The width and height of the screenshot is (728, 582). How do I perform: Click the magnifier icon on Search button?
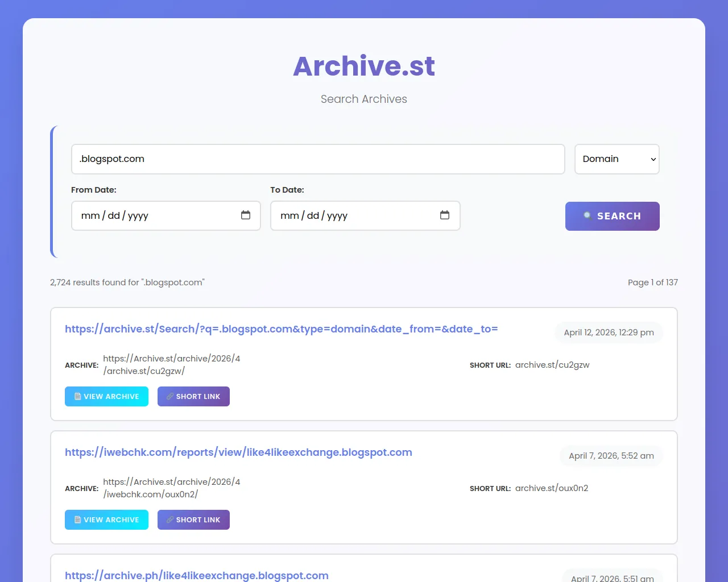[x=588, y=215]
